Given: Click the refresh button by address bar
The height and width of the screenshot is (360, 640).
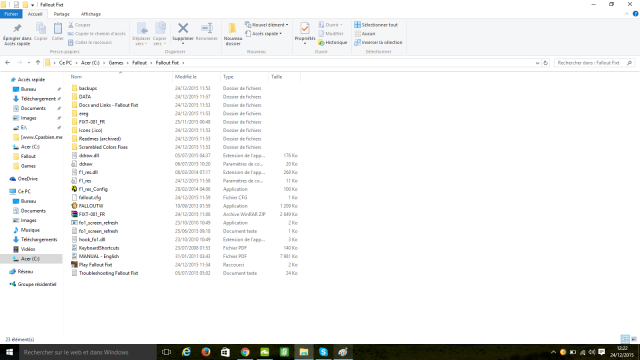Looking at the screenshot, I should (545, 63).
